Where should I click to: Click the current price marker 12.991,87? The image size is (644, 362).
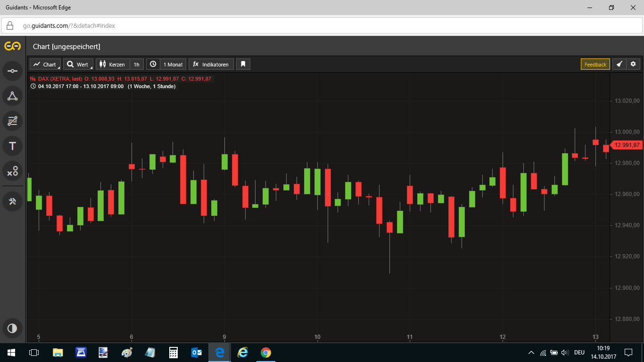pyautogui.click(x=626, y=145)
